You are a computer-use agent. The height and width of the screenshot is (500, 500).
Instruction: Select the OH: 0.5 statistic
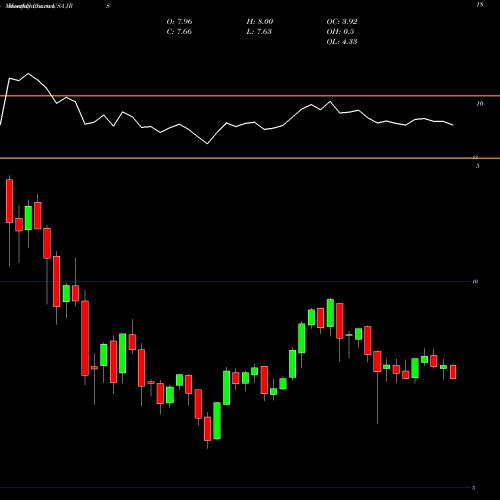click(340, 32)
